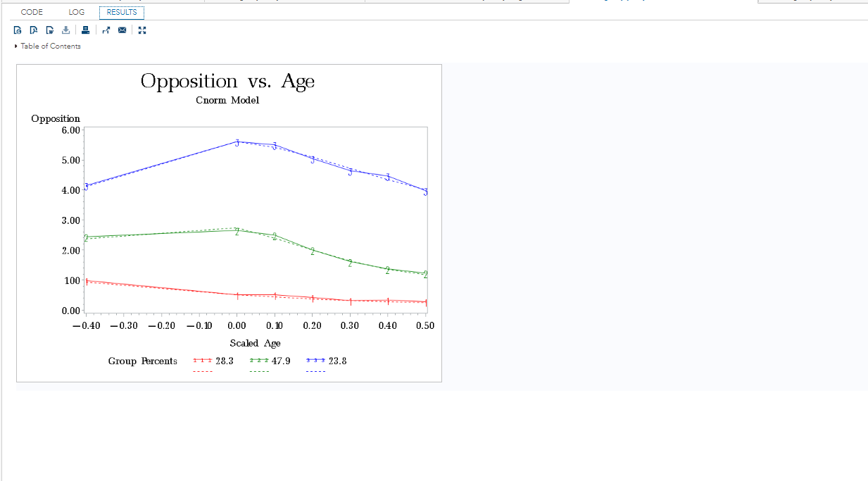Viewport: 868px width, 481px height.
Task: Click the download generated data icon
Action: pos(66,30)
